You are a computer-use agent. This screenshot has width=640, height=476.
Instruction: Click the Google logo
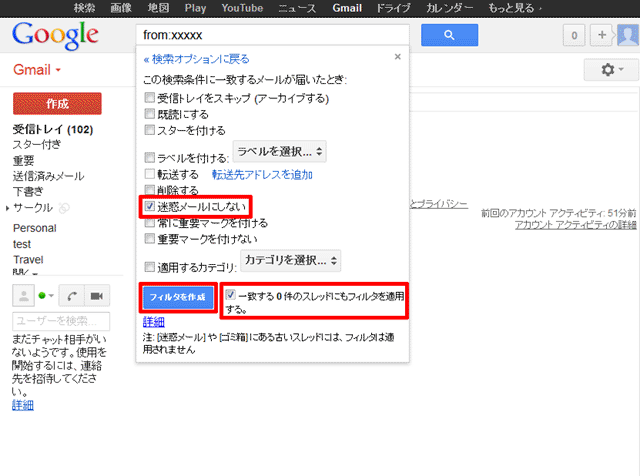click(x=55, y=36)
